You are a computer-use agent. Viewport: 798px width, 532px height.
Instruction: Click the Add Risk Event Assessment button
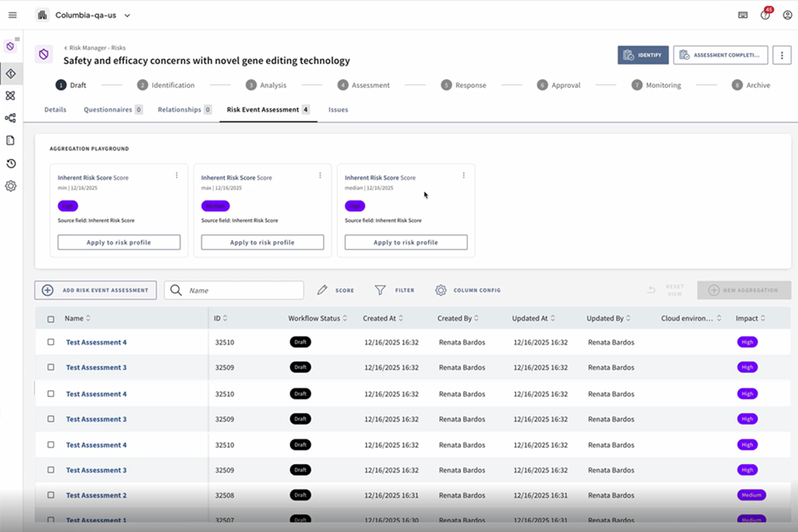point(95,290)
